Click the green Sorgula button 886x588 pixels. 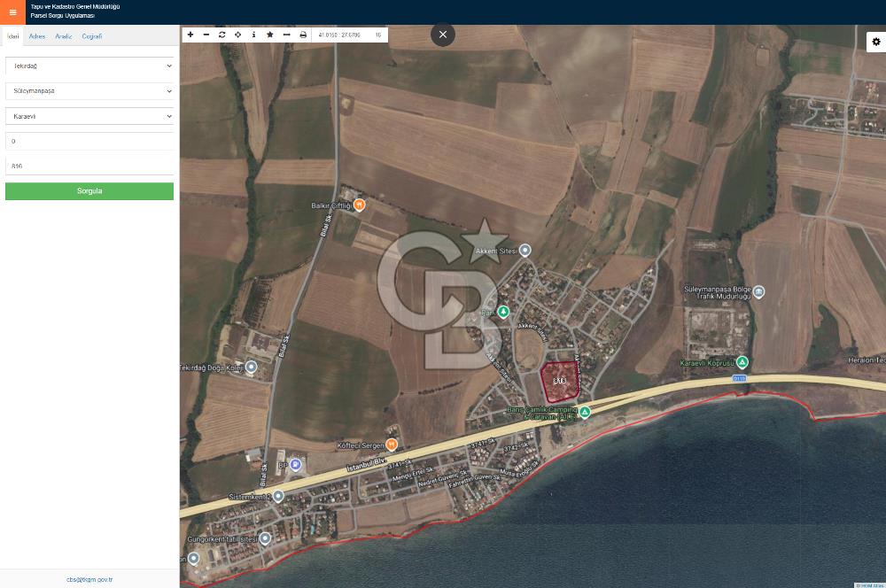pyautogui.click(x=89, y=190)
